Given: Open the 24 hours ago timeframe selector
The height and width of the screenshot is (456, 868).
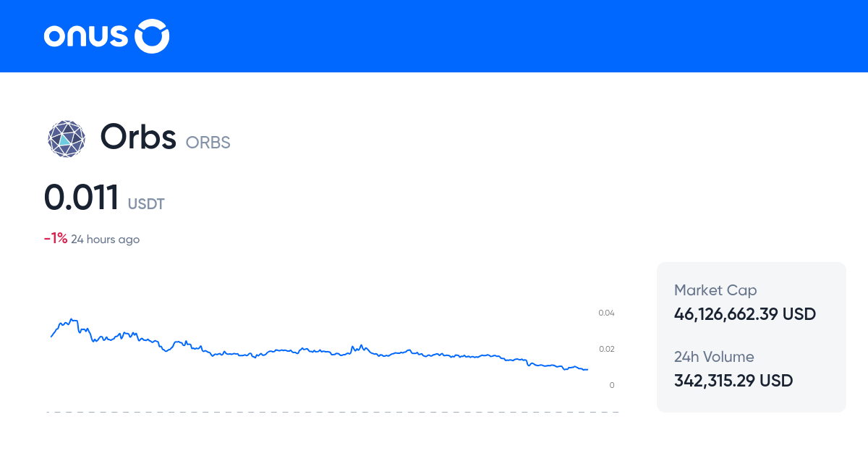Looking at the screenshot, I should tap(105, 239).
